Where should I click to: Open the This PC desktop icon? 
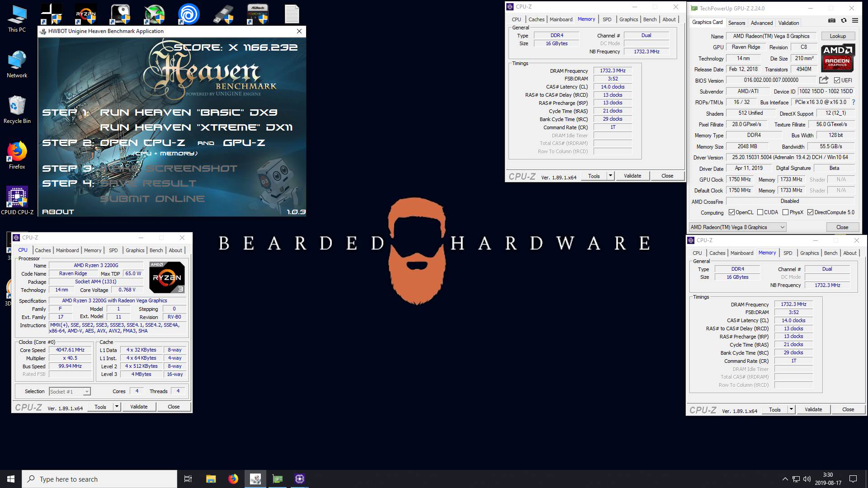[x=17, y=19]
